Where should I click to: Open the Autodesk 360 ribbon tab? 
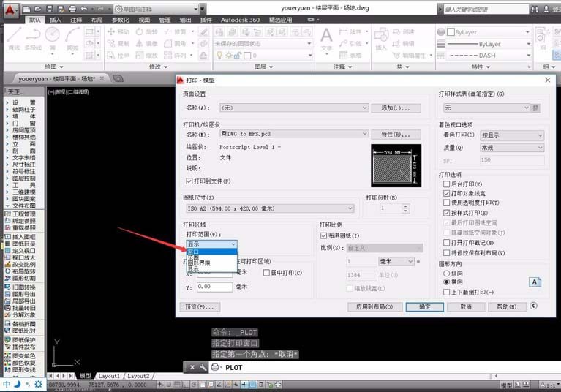tap(240, 20)
